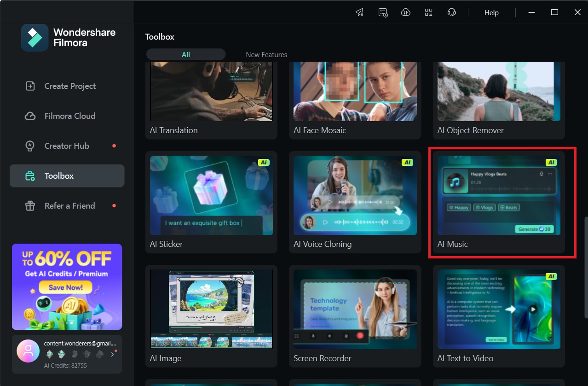
Task: Go to Filmora Cloud section
Action: pos(67,116)
